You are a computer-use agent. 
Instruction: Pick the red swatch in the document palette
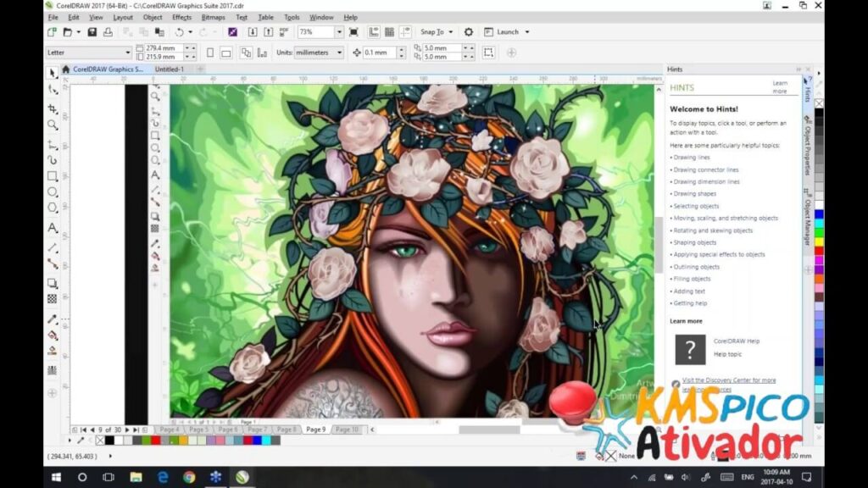156,441
